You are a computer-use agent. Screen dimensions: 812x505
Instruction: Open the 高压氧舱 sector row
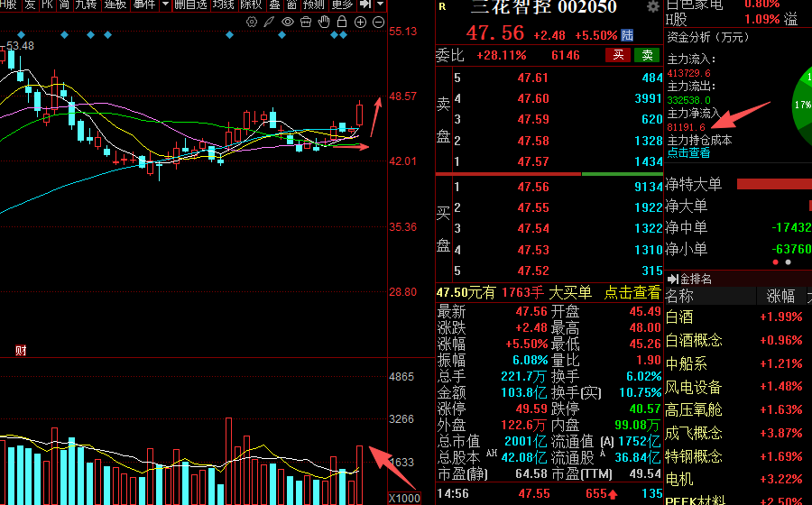(738, 409)
